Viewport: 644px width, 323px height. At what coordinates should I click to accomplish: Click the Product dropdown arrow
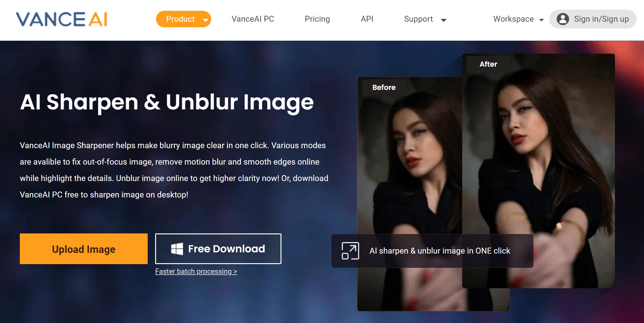click(205, 20)
